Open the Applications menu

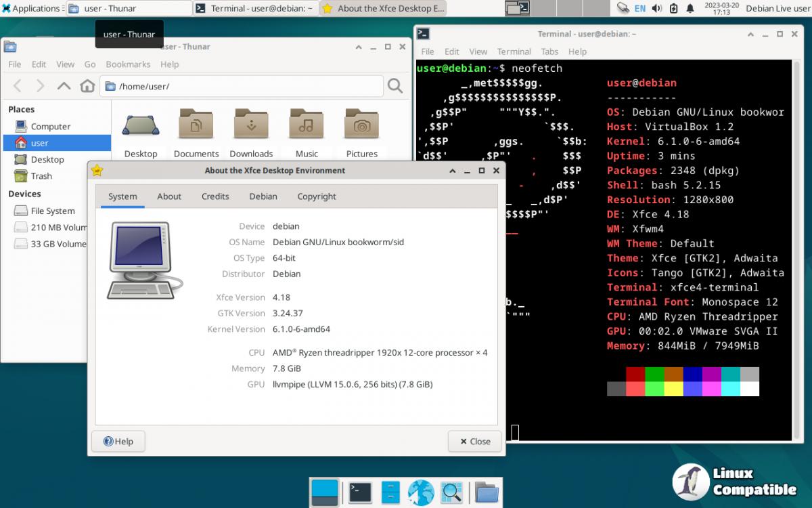pyautogui.click(x=31, y=9)
